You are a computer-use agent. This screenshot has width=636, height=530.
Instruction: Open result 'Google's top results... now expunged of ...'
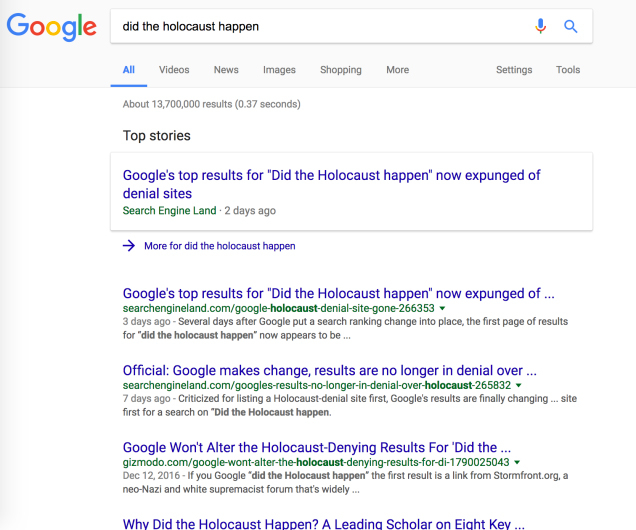(x=338, y=293)
